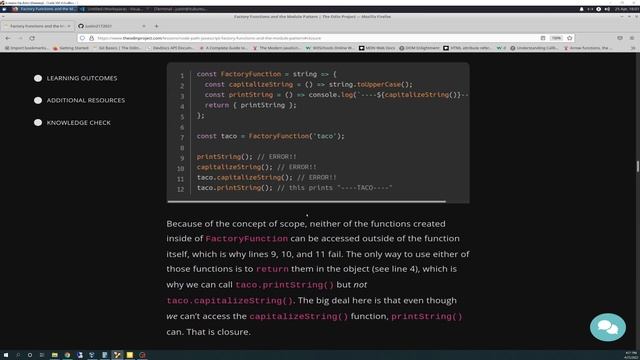The width and height of the screenshot is (640, 360).
Task: Open Chrome from Windows taskbar
Action: click(67, 355)
